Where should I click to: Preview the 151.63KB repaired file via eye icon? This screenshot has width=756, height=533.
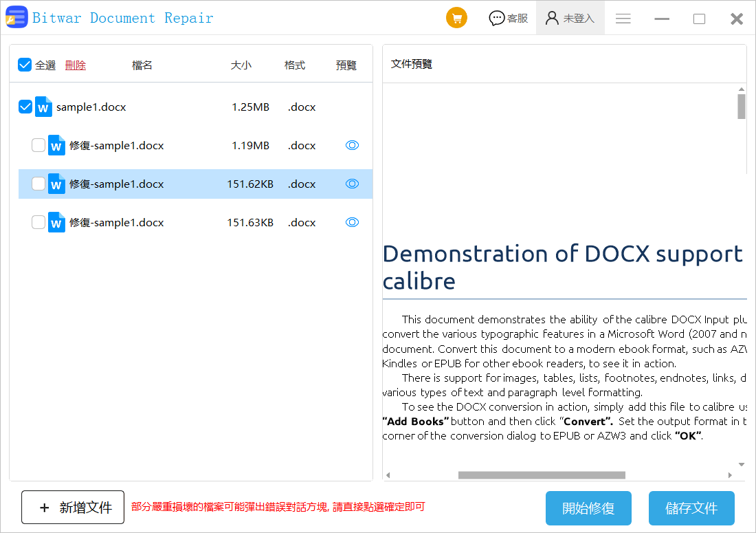point(352,222)
